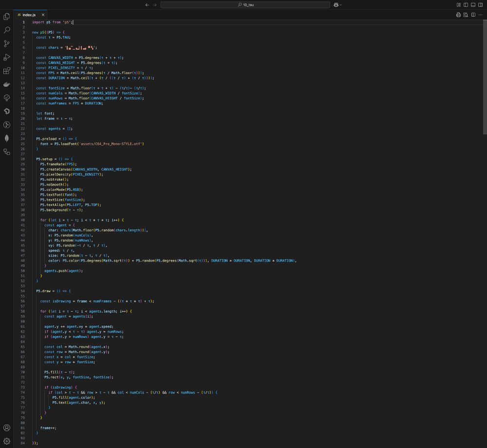Open the hexagon-shaped extension icon in activity bar
Screen dimensions: 487x448
point(6,111)
